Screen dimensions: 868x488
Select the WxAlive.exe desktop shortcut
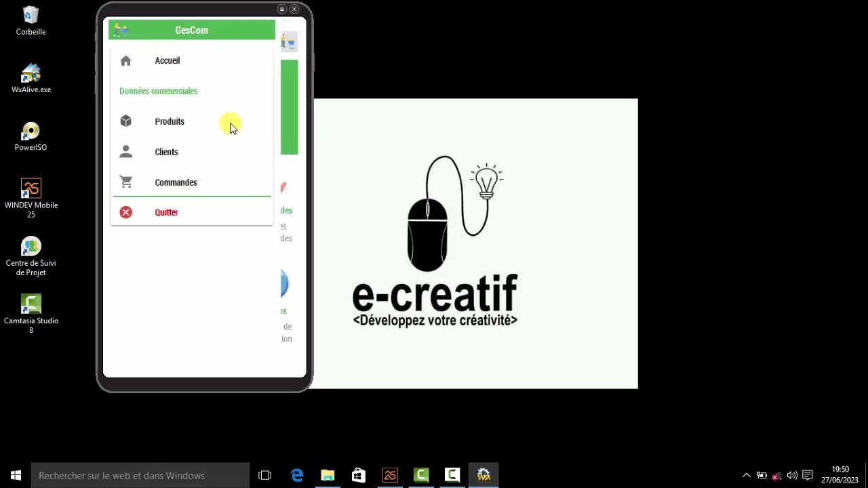coord(31,79)
